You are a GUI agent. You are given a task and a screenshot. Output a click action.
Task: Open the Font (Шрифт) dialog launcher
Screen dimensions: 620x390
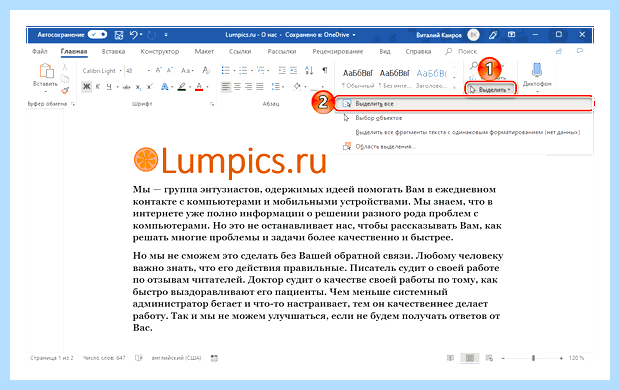click(x=212, y=104)
